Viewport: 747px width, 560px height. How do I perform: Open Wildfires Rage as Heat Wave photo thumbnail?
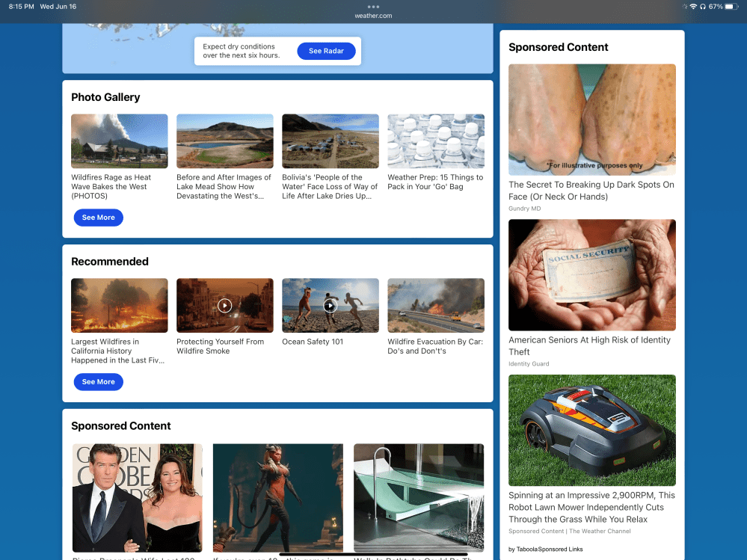(120, 141)
